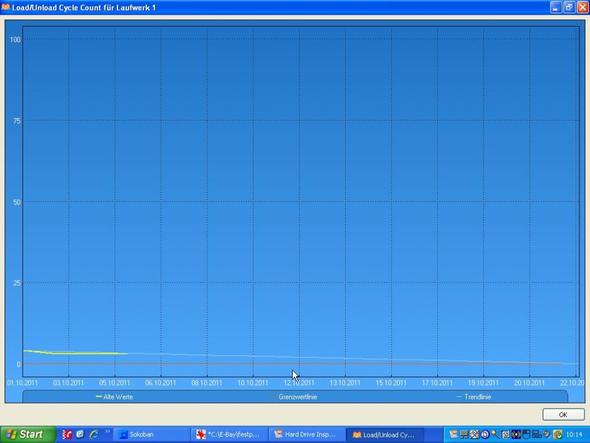Click the first system tray icon

pyautogui.click(x=454, y=435)
